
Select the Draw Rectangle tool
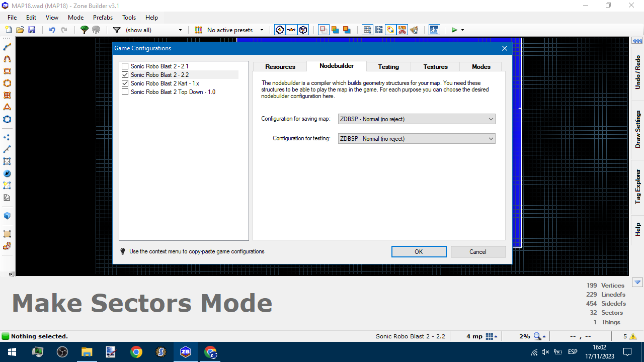tap(7, 71)
